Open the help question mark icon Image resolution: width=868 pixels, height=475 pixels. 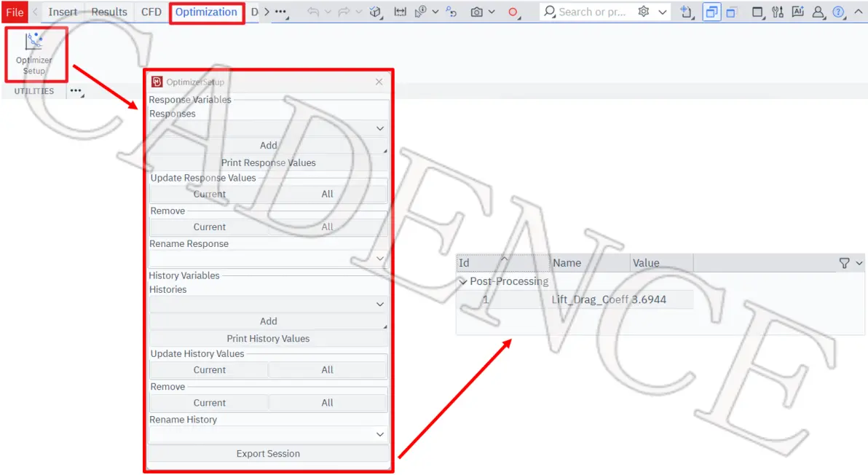click(839, 12)
